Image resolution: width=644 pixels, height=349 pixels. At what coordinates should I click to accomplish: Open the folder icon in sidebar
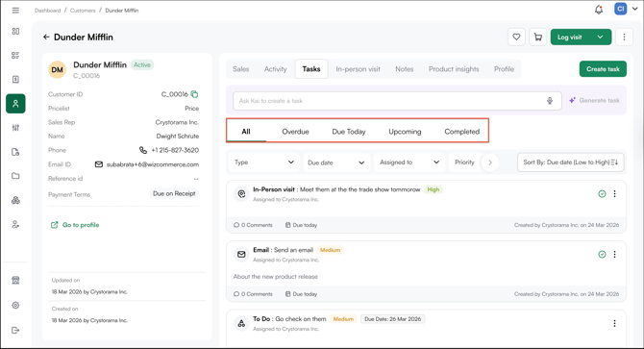[x=15, y=176]
